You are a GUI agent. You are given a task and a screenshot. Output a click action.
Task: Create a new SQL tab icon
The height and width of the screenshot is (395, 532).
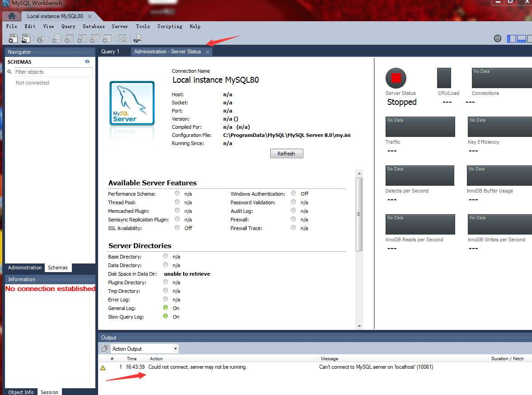tap(13, 39)
